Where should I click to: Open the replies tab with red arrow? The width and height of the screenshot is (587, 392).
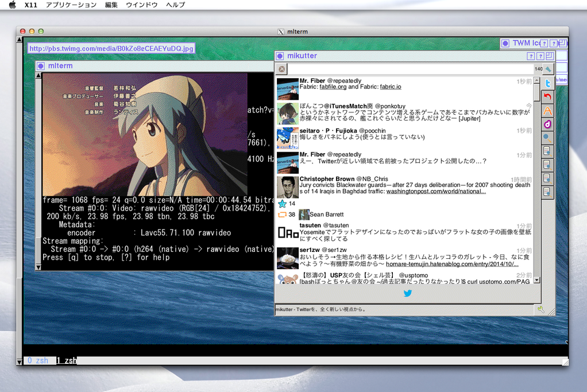tap(548, 97)
